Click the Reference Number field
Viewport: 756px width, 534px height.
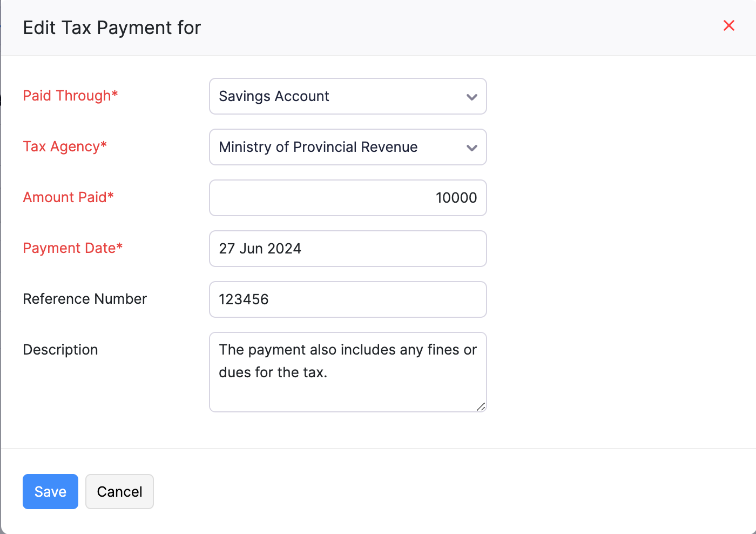[x=348, y=299]
